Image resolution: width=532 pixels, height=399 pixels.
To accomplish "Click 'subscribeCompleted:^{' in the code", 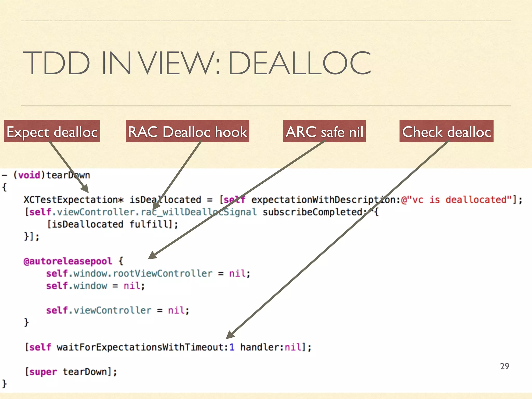I will [321, 212].
